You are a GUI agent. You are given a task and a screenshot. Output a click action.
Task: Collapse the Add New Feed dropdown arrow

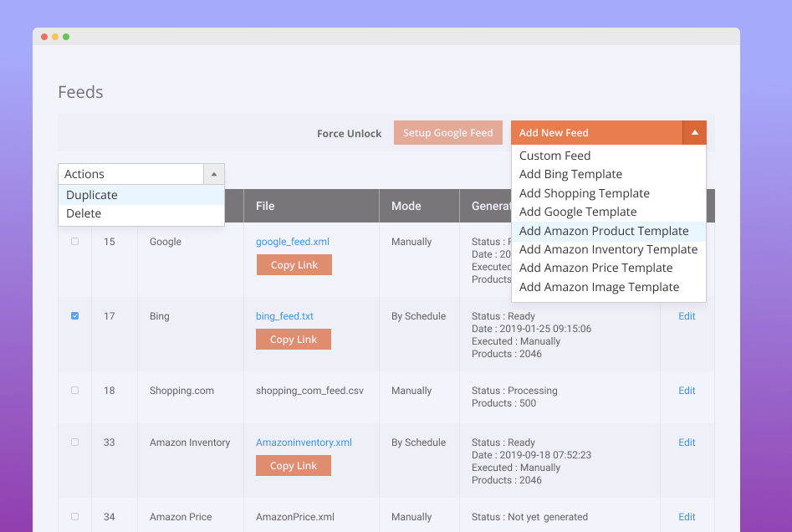coord(694,132)
